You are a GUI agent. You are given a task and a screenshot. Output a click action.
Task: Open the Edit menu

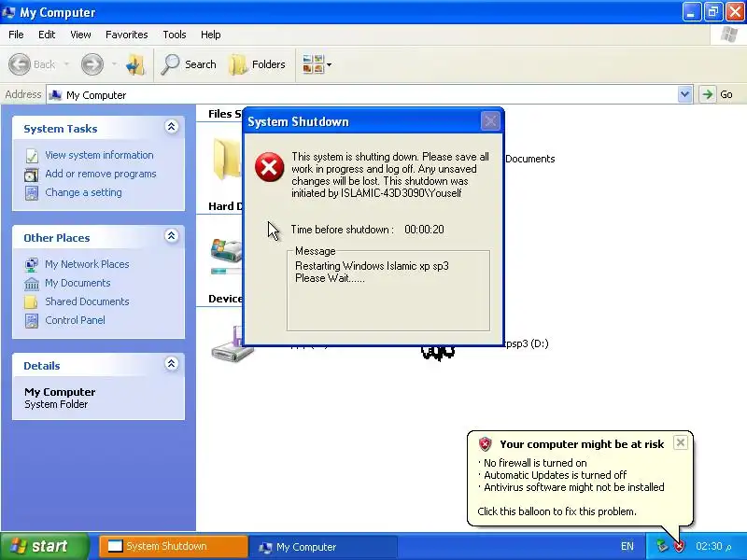(x=47, y=35)
